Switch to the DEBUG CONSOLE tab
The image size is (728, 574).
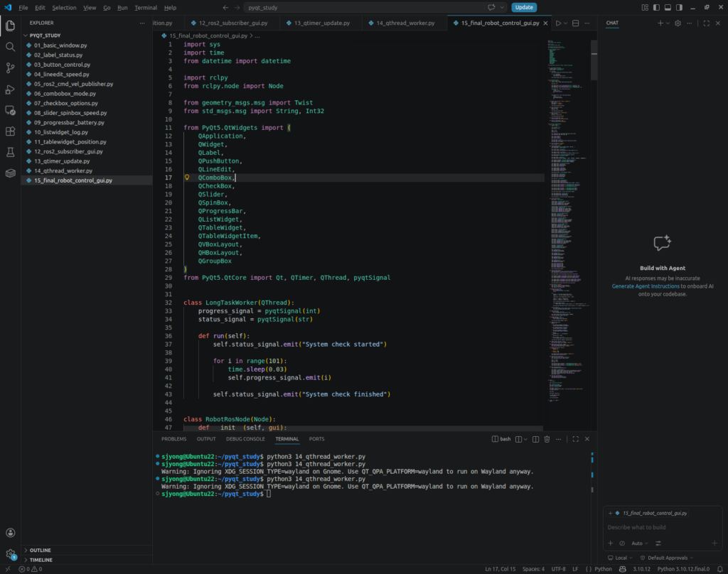(245, 439)
